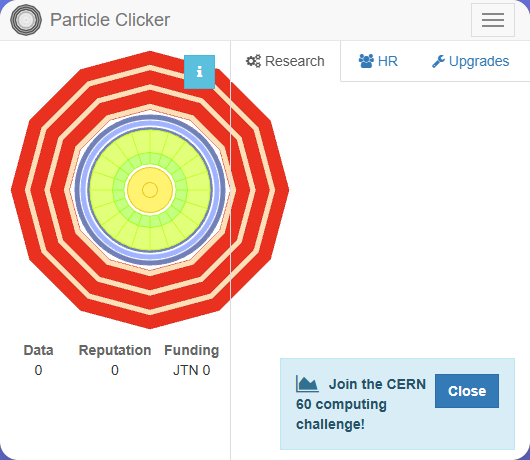The height and width of the screenshot is (460, 530).
Task: Switch to the Research tab
Action: [285, 61]
